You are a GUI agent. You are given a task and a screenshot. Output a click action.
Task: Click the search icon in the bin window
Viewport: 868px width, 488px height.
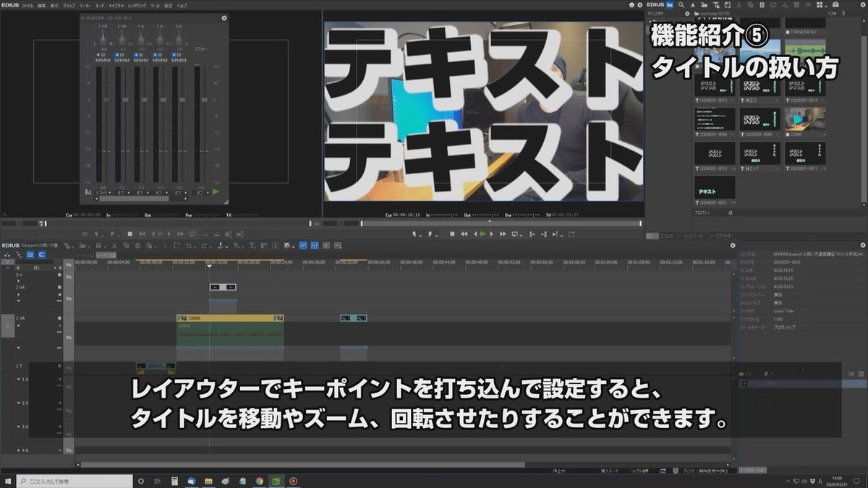[x=681, y=5]
